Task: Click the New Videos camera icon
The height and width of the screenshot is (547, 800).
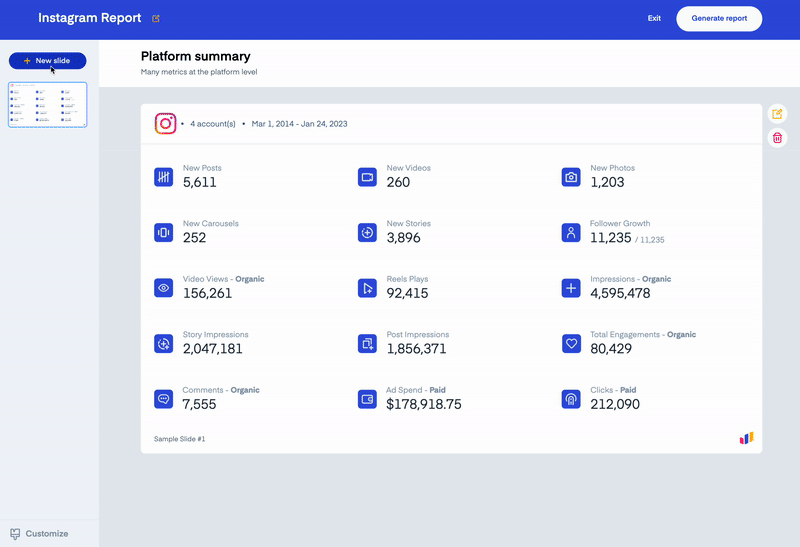Action: click(x=367, y=177)
